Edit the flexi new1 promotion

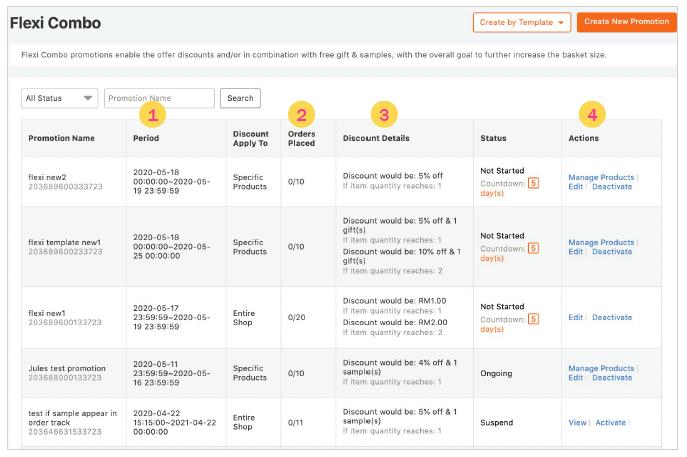pos(575,318)
